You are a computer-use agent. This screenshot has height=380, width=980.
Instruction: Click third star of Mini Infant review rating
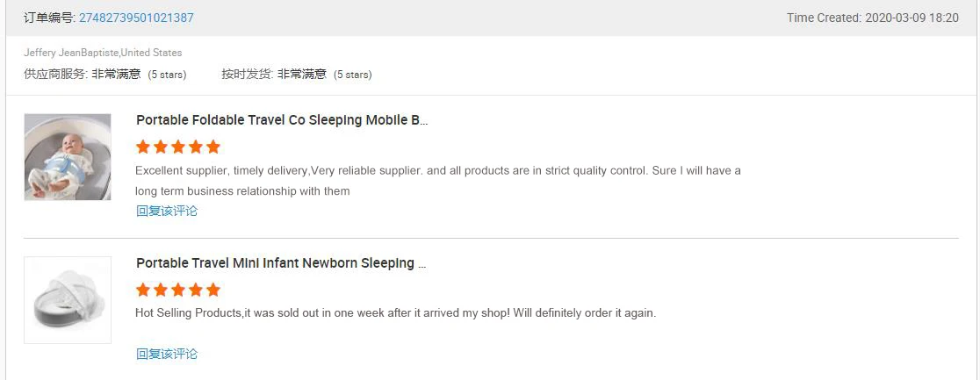[178, 290]
